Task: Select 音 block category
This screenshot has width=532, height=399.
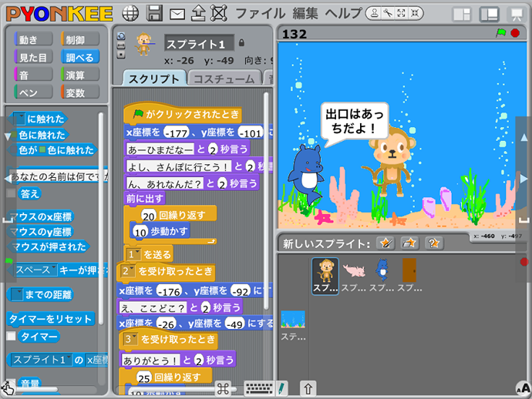Action: (33, 75)
